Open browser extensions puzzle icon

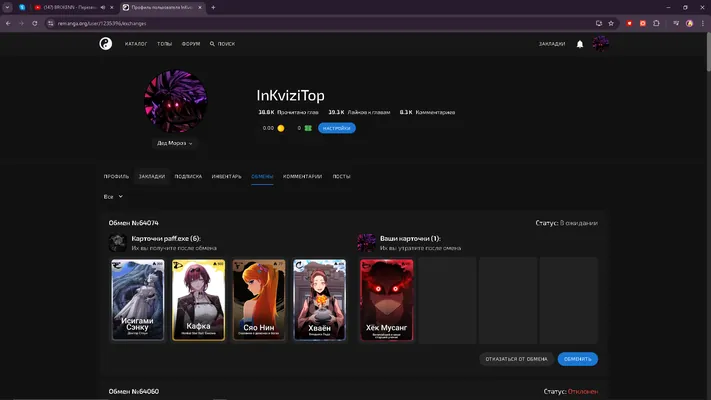pyautogui.click(x=656, y=23)
